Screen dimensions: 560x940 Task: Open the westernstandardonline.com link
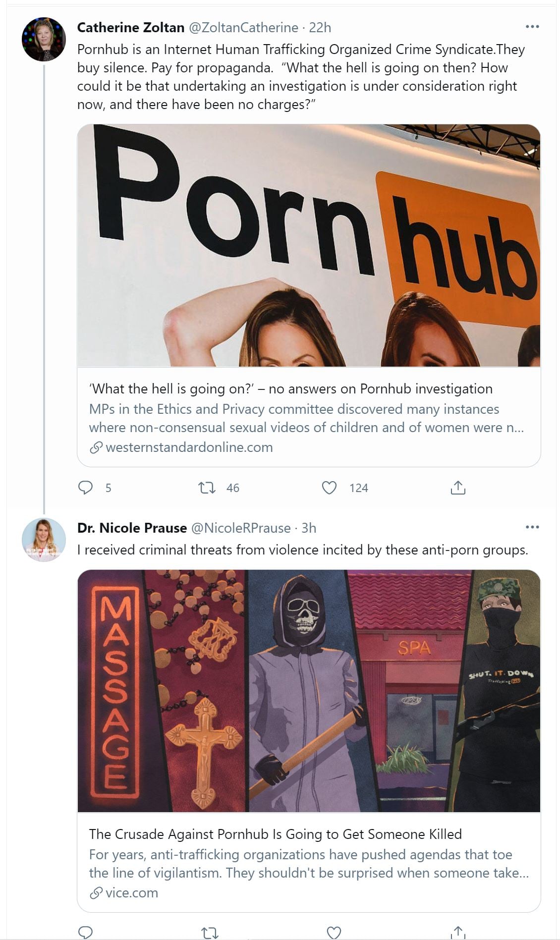[x=189, y=447]
